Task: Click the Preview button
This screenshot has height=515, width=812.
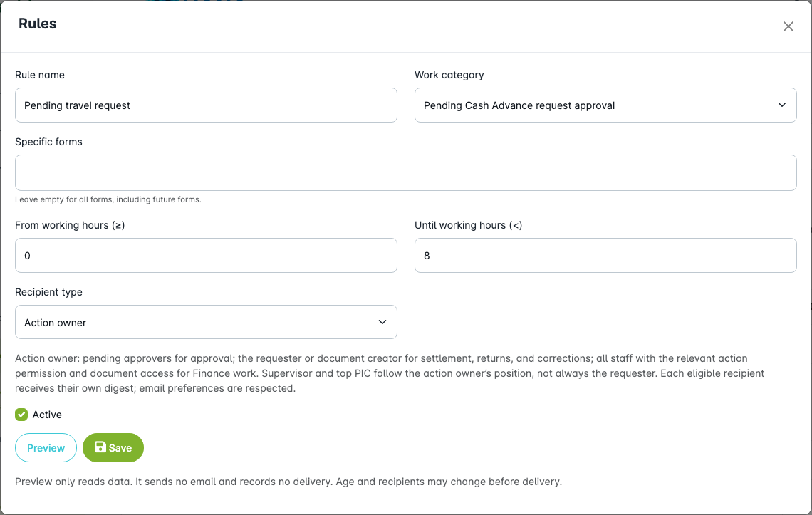Action: pyautogui.click(x=46, y=447)
